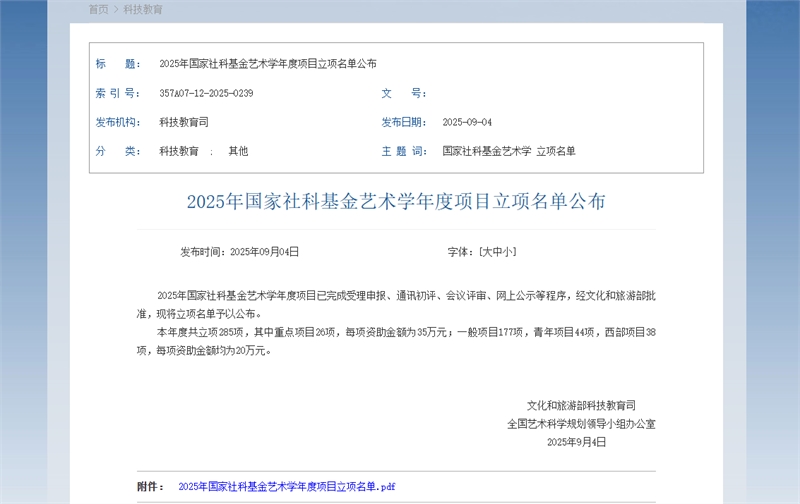The height and width of the screenshot is (504, 800).
Task: Set font size to 大
Action: click(x=487, y=251)
